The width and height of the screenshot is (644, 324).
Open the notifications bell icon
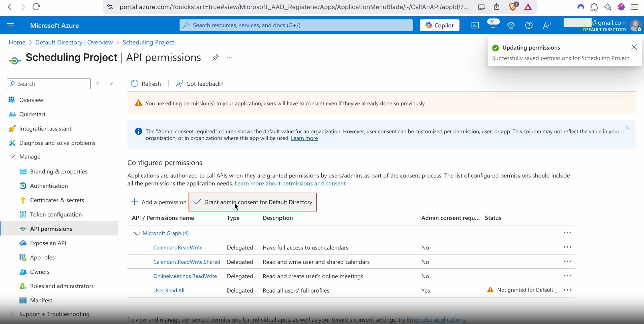[493, 25]
